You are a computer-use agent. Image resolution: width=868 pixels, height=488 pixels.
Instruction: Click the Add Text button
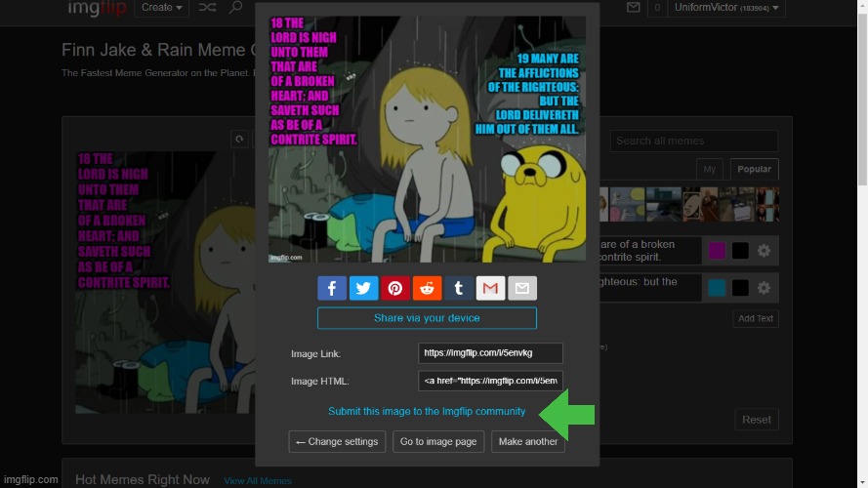tap(756, 319)
